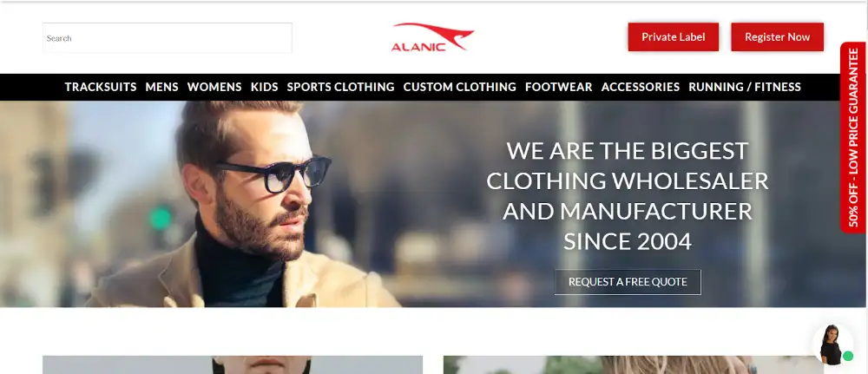This screenshot has width=868, height=374.
Task: Open the Accessories menu
Action: 641,87
